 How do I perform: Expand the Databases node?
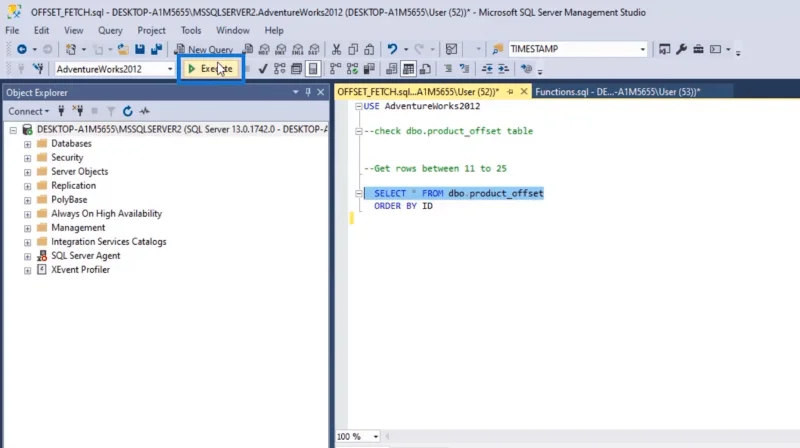[x=28, y=144]
